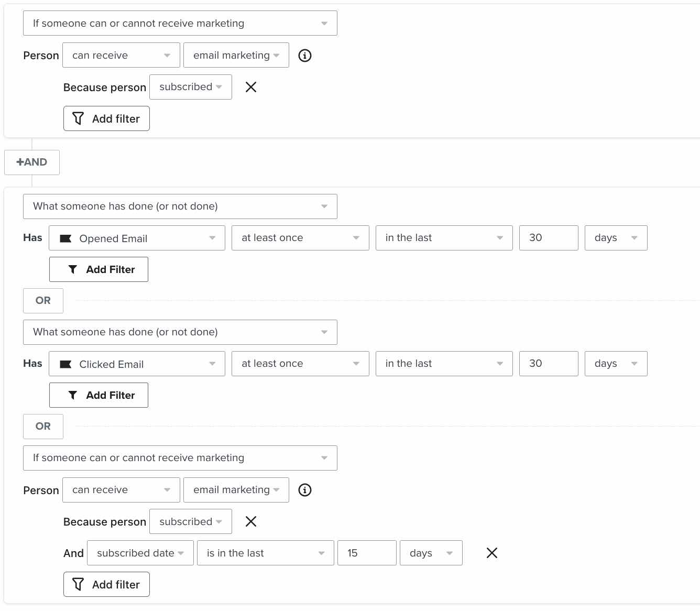
Task: Click the funnel icon on the bottom Add filter button
Action: 78,584
